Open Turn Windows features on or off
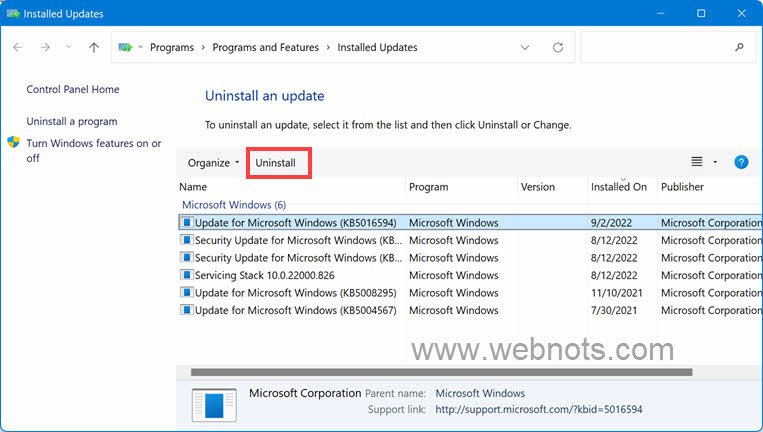Image resolution: width=763 pixels, height=432 pixels. (x=93, y=150)
